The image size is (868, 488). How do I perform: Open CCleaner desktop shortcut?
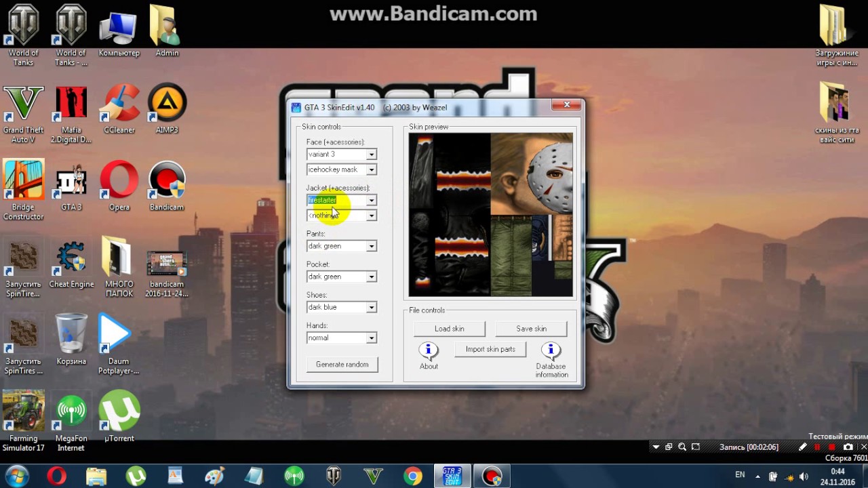[119, 108]
